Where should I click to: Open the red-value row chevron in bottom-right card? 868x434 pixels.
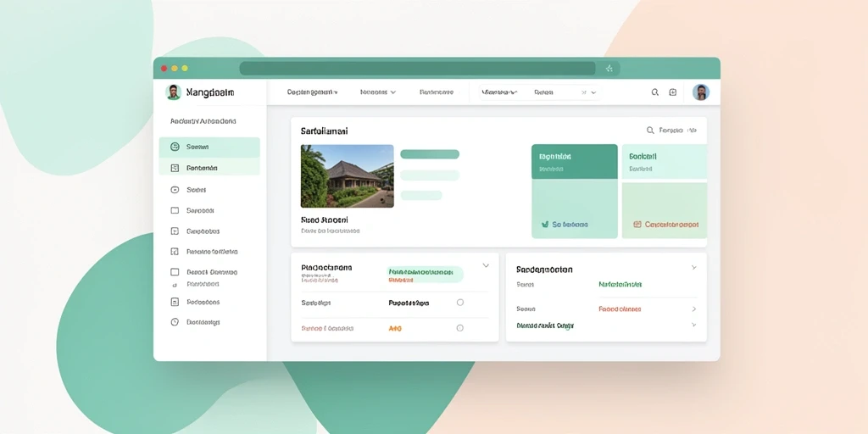pos(694,309)
